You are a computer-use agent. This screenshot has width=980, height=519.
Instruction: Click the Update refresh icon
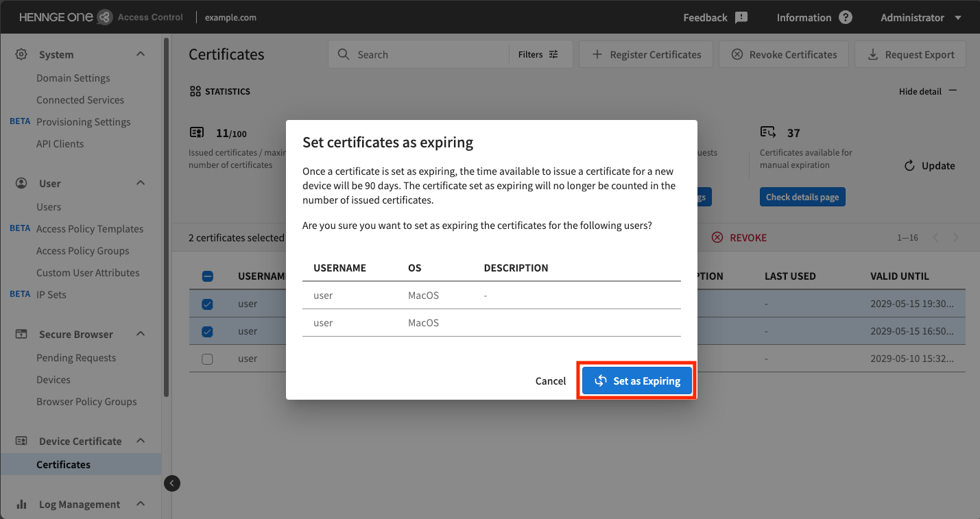tap(909, 166)
